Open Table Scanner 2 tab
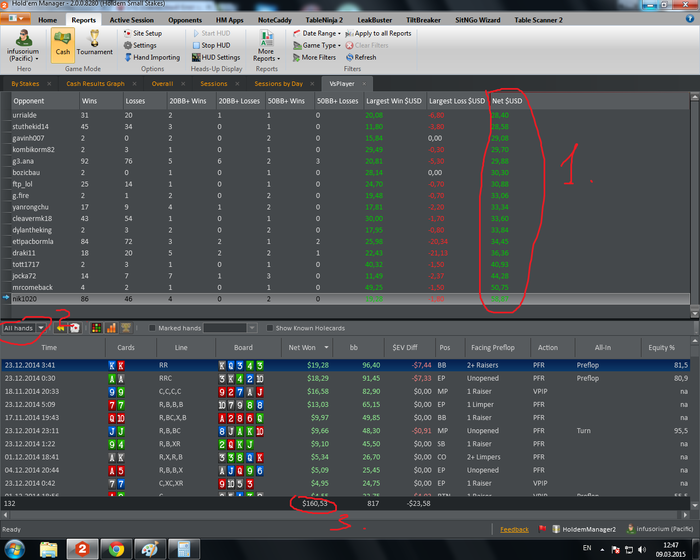The image size is (700, 560). [x=538, y=20]
